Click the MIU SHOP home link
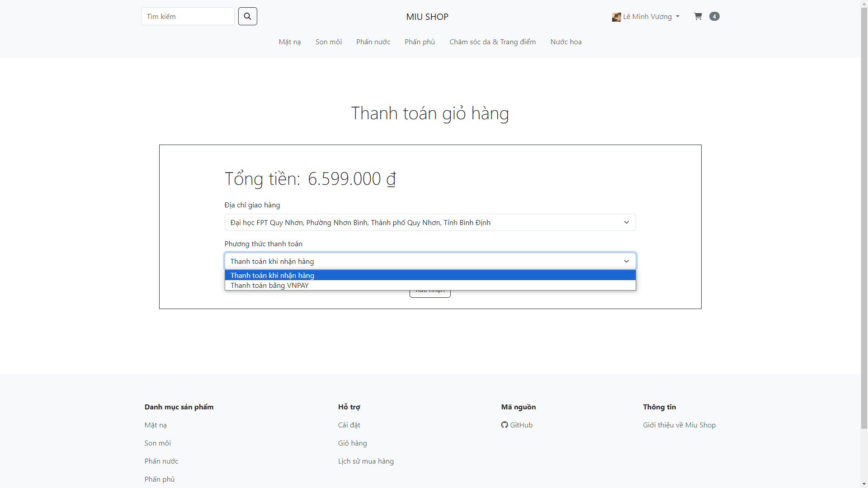The image size is (868, 488). click(427, 17)
